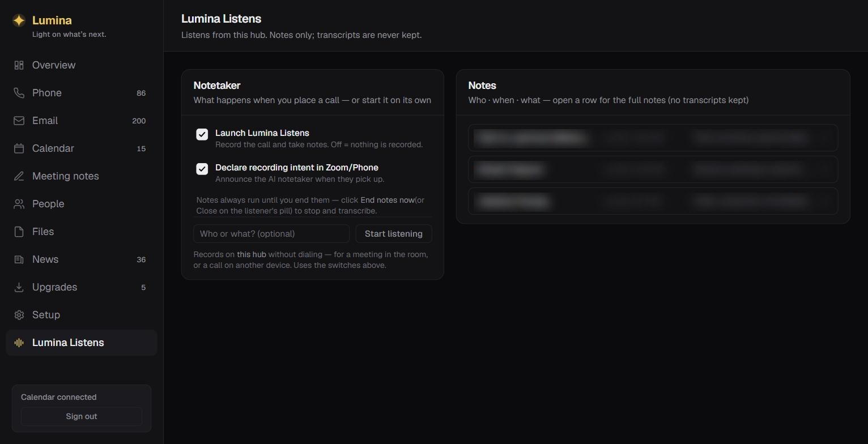Click the Lumina Listens page title

coord(221,19)
